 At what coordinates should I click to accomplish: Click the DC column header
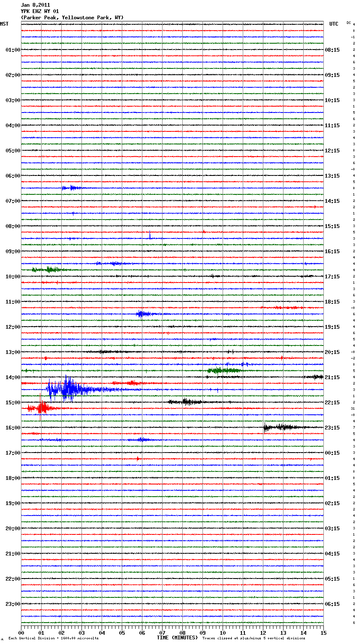point(349,22)
